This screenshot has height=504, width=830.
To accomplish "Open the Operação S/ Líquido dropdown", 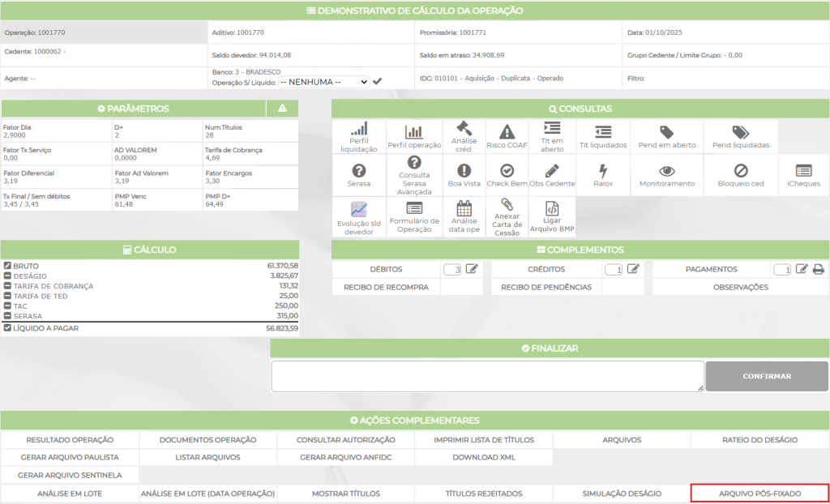I will (x=323, y=82).
